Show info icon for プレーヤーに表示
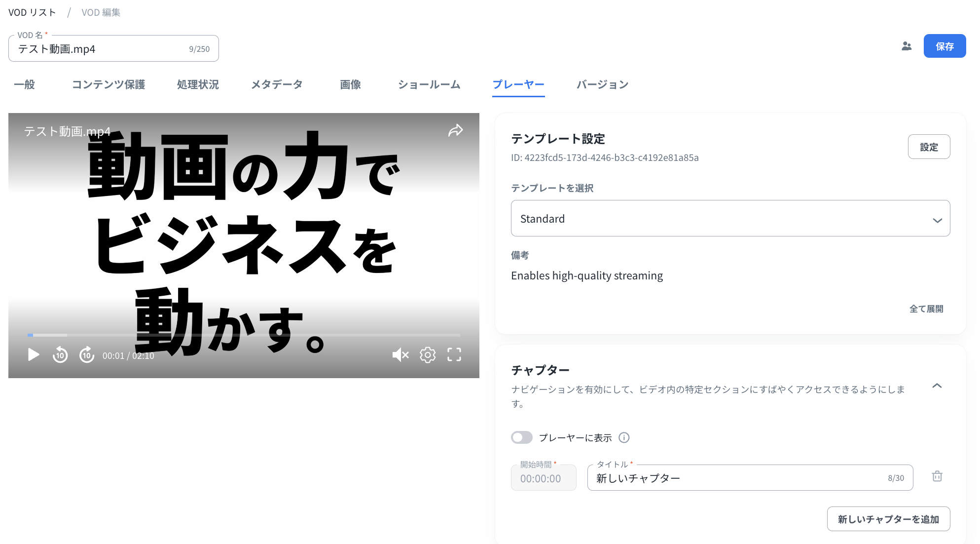 coord(624,437)
